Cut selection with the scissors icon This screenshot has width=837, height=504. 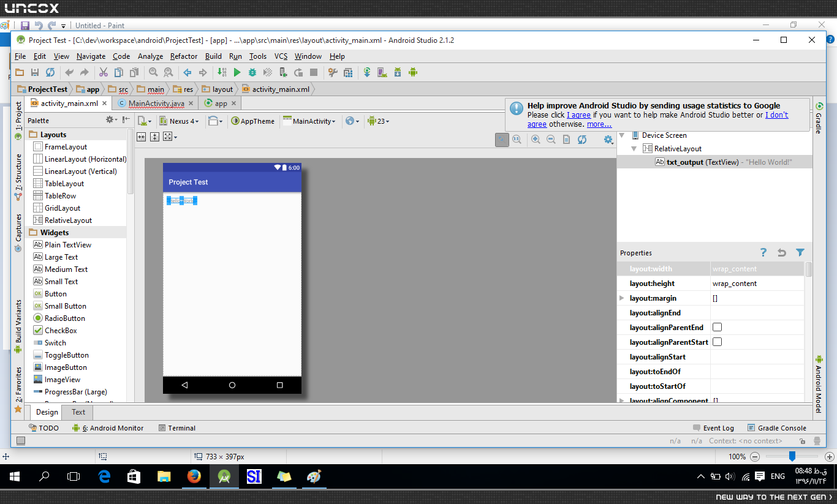coord(103,72)
